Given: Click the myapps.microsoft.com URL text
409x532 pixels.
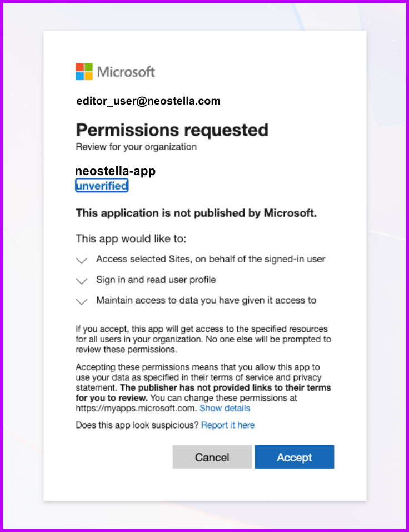Looking at the screenshot, I should coord(136,408).
